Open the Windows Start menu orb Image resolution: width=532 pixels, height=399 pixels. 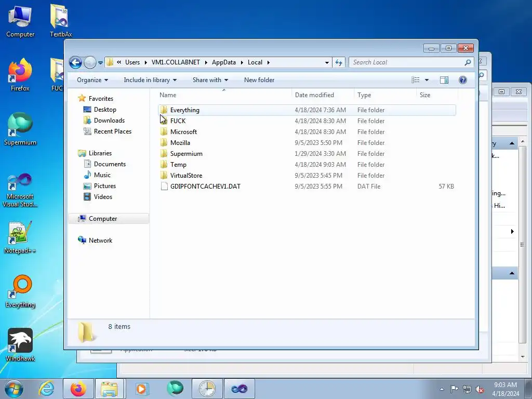pos(14,389)
